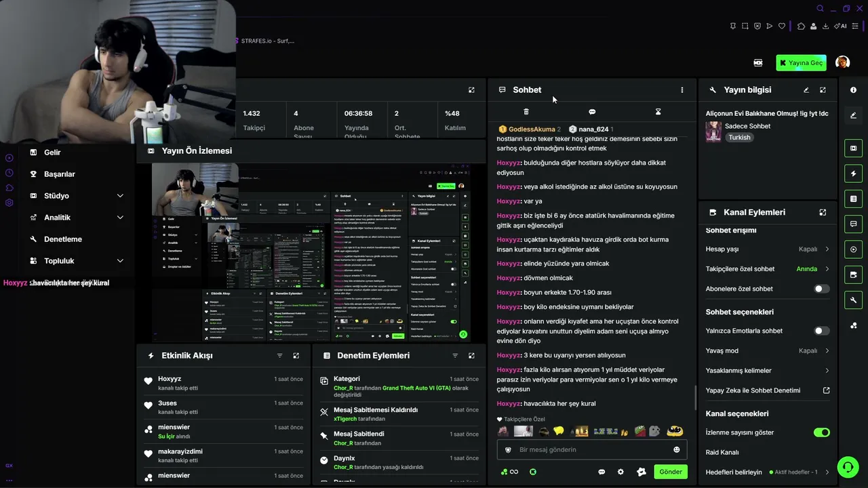The width and height of the screenshot is (868, 488).
Task: Click 3uses in the Etkinlik Akışı feed
Action: coord(167,403)
